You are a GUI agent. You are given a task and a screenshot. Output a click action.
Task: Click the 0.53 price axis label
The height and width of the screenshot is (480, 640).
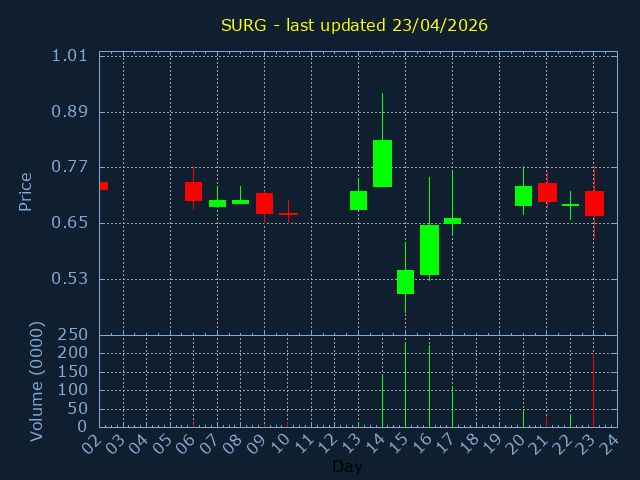click(x=69, y=279)
